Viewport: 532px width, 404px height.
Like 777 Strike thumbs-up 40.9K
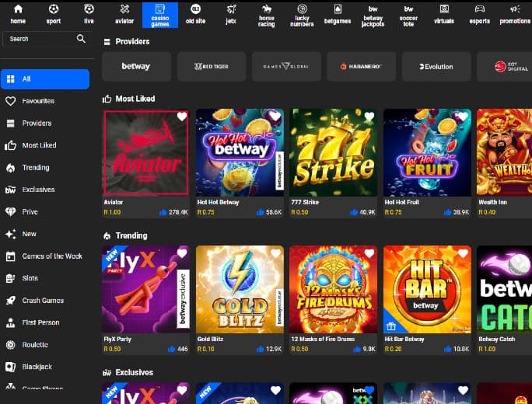pos(354,213)
